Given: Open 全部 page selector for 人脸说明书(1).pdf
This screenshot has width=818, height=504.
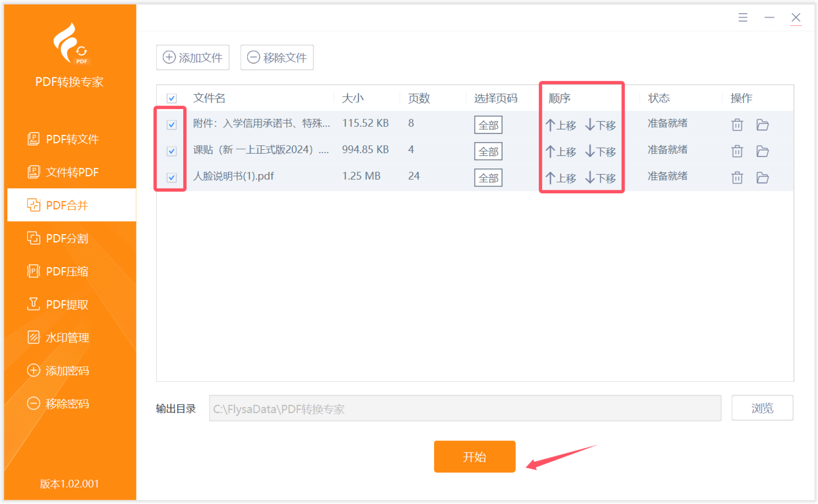Looking at the screenshot, I should 488,178.
